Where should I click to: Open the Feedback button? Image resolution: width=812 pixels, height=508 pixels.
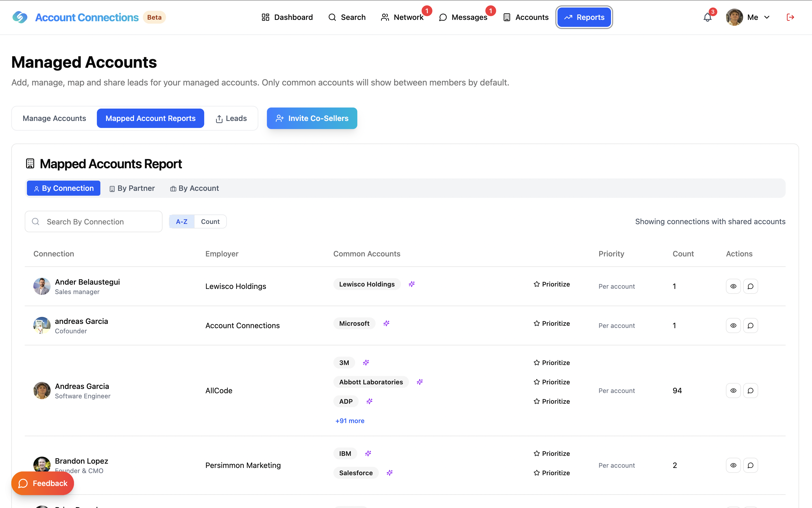click(43, 483)
